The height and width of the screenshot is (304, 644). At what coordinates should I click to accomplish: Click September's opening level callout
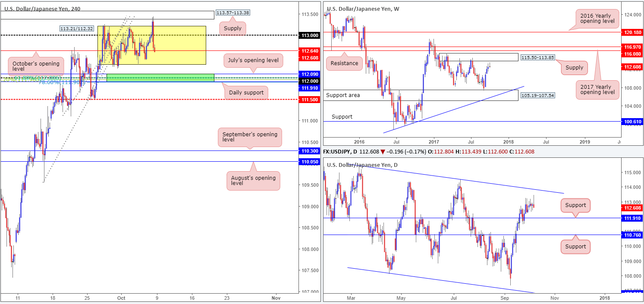coord(250,137)
